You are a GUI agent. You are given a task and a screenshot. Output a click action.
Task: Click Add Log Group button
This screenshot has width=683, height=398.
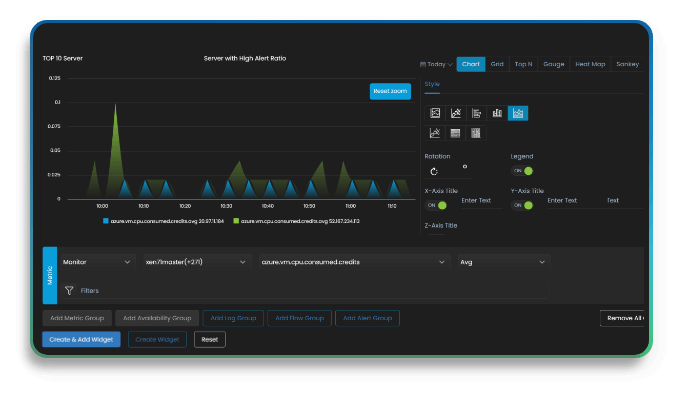click(233, 318)
